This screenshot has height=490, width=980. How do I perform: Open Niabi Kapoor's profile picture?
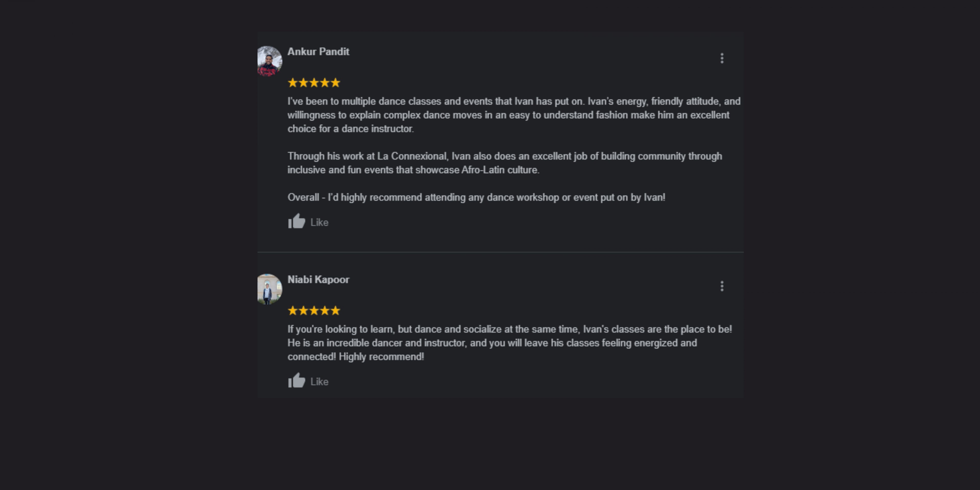tap(269, 289)
